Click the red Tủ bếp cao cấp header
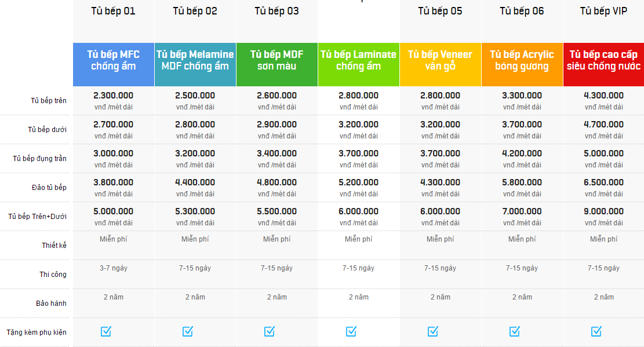Screen dimensions: 644x347 [604, 64]
